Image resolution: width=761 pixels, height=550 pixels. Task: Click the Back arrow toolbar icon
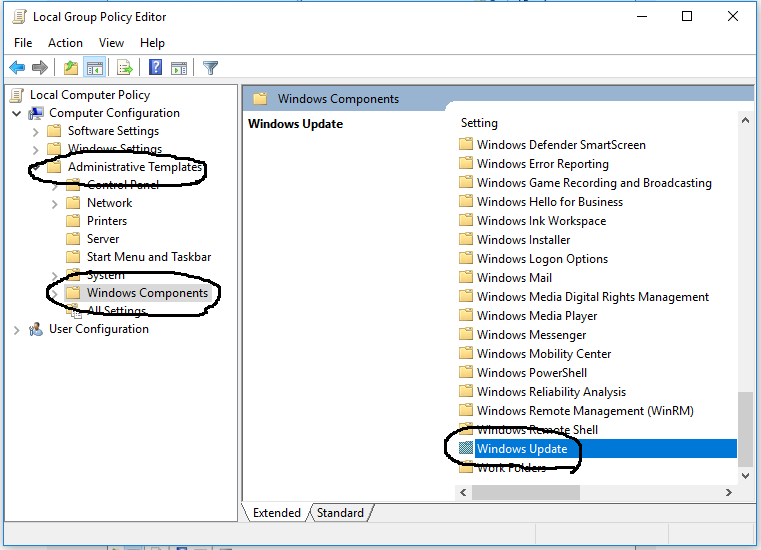pyautogui.click(x=17, y=67)
